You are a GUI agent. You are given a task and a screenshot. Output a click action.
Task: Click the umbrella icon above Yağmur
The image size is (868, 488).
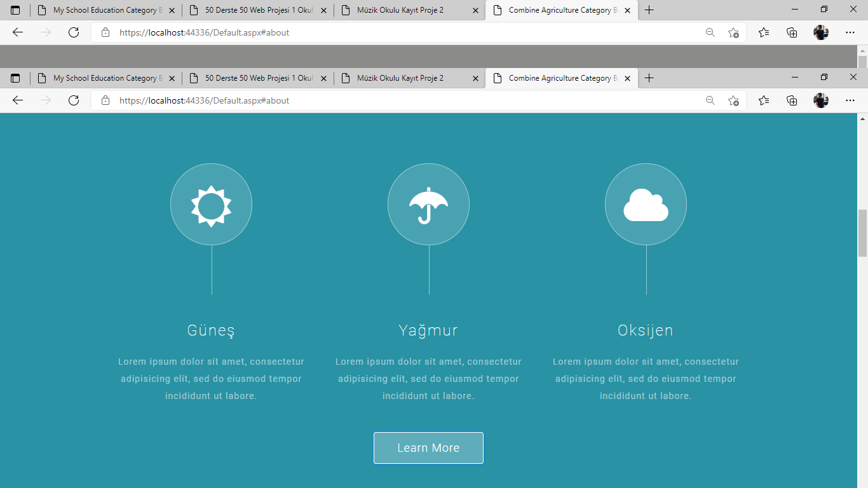tap(428, 204)
